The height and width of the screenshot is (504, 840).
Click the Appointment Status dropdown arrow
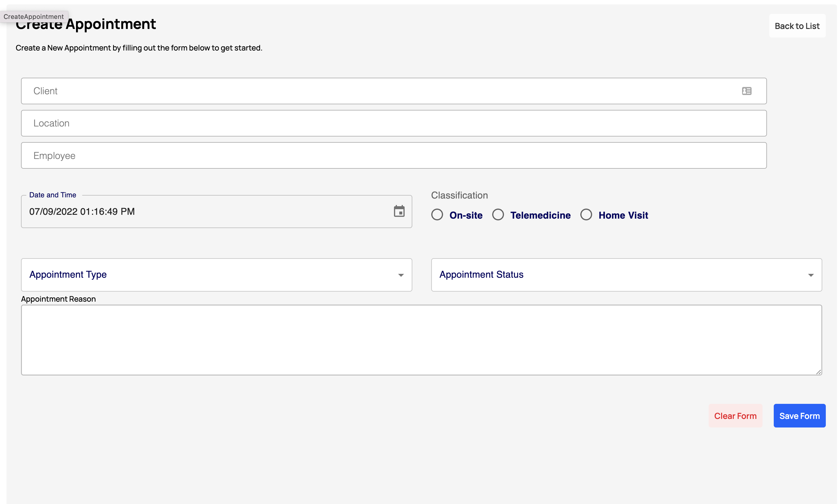810,275
